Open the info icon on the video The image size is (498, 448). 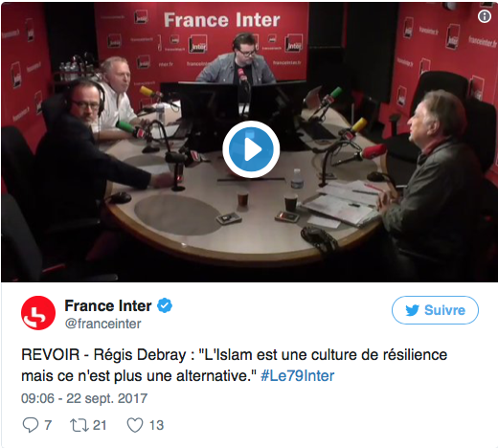click(485, 16)
